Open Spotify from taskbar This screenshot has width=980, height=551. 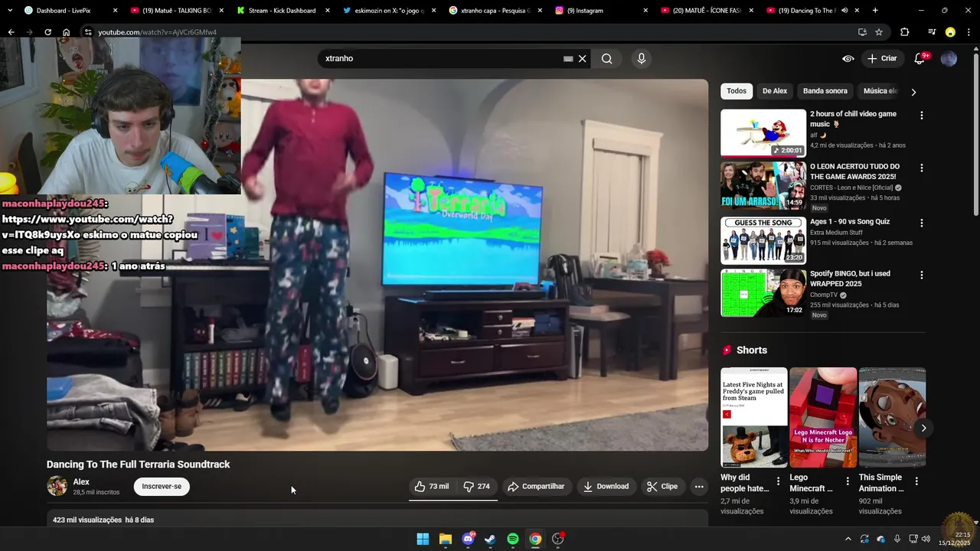coord(513,539)
